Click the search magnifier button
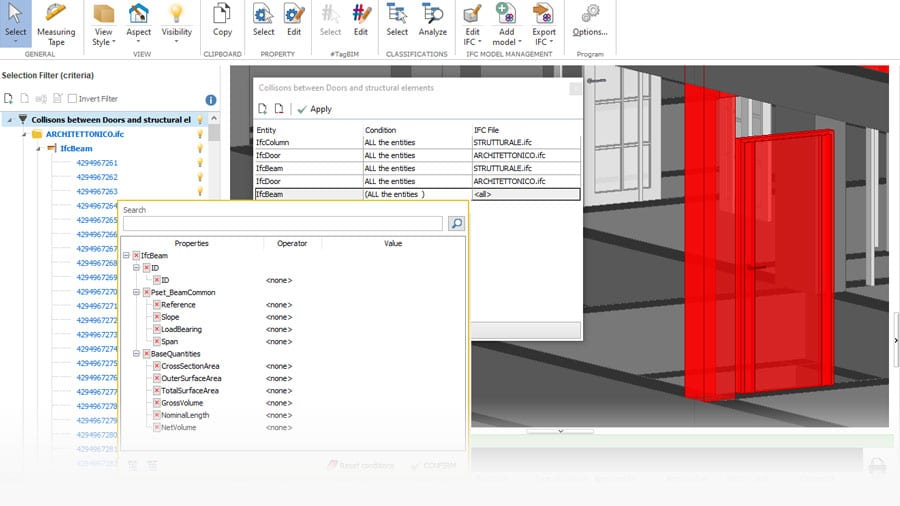 click(x=456, y=223)
